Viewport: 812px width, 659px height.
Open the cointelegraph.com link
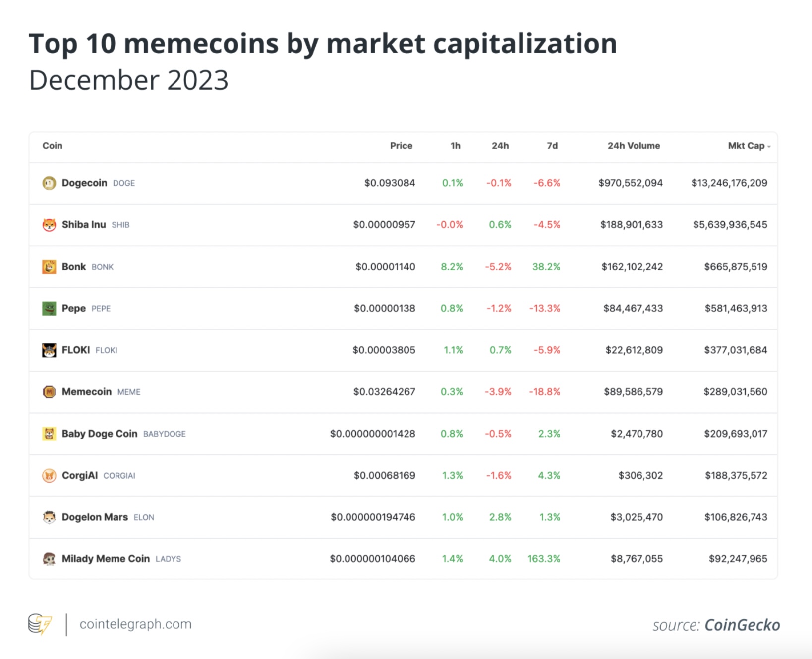click(x=135, y=624)
